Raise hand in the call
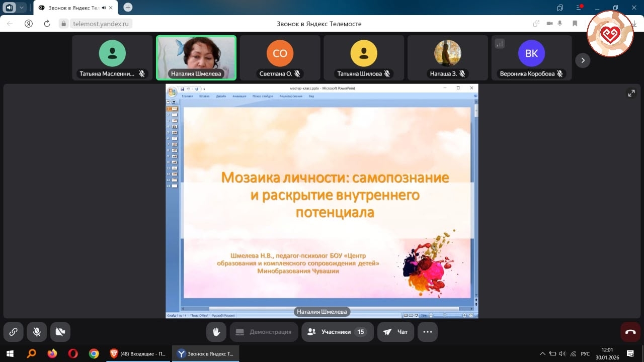The image size is (644, 362). (216, 332)
